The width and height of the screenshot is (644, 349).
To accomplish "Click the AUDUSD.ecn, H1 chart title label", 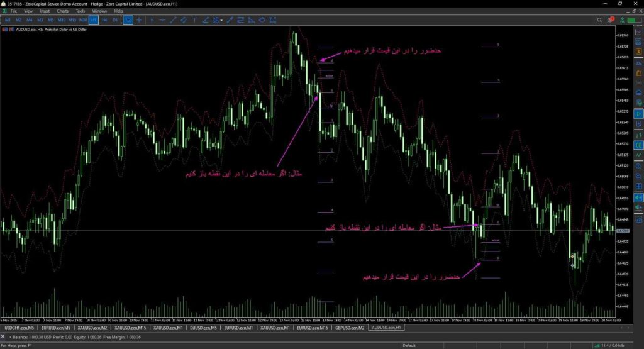I will [51, 30].
